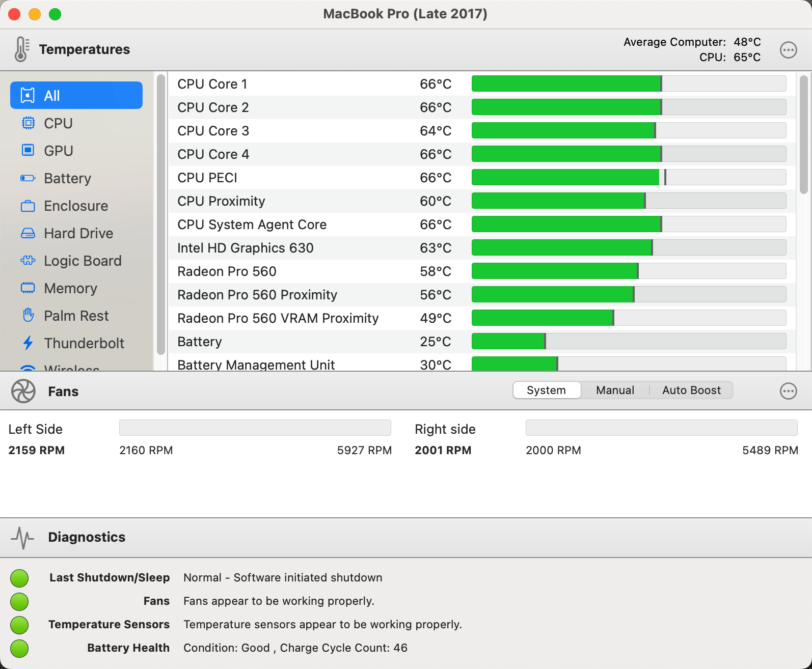Click the Logic Board puzzle icon
This screenshot has height=669, width=812.
pos(28,261)
